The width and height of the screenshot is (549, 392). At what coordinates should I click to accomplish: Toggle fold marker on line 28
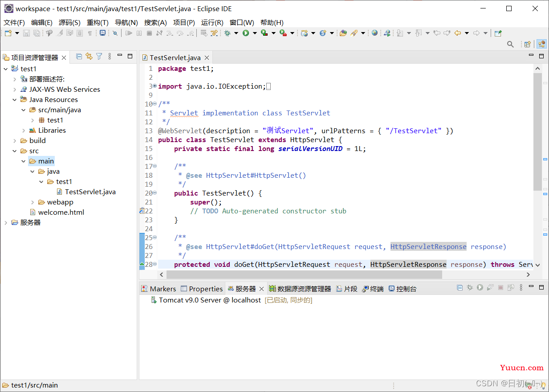point(155,264)
